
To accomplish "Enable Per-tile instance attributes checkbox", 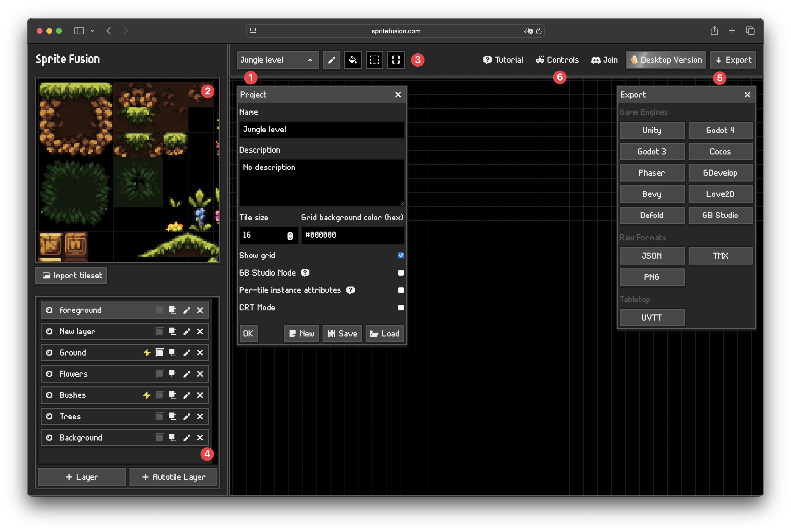I will click(x=401, y=290).
